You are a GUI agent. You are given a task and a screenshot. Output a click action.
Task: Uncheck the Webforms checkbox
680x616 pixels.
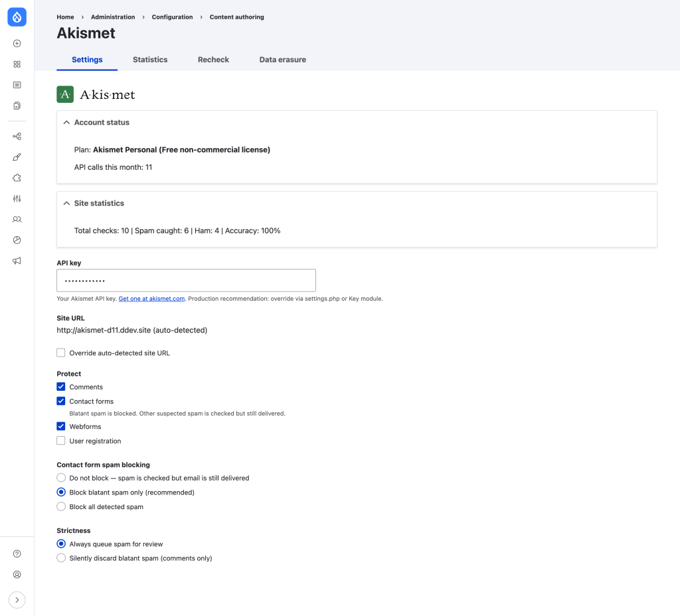click(61, 426)
